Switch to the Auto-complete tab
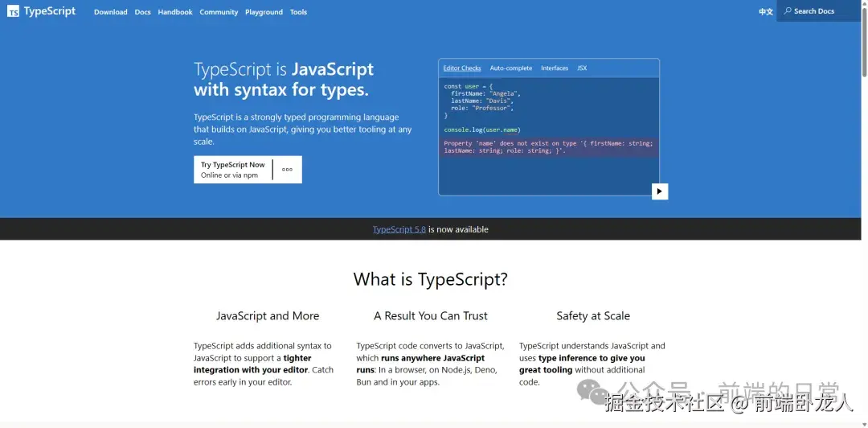868x428 pixels. pos(511,68)
